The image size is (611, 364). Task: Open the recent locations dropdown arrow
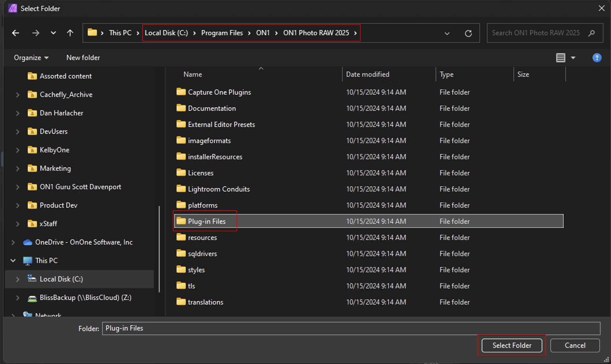(53, 33)
